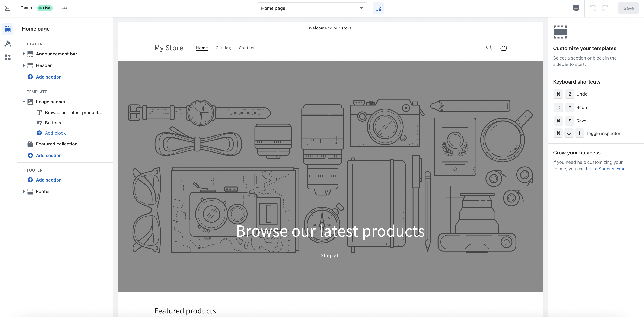
Task: Click the Footer section icon
Action: tap(30, 192)
